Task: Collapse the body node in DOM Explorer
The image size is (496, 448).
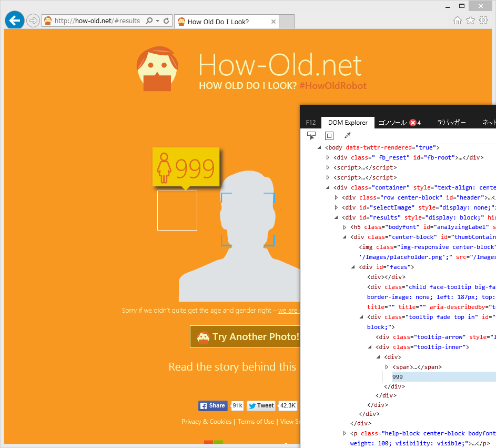Action: coord(319,147)
